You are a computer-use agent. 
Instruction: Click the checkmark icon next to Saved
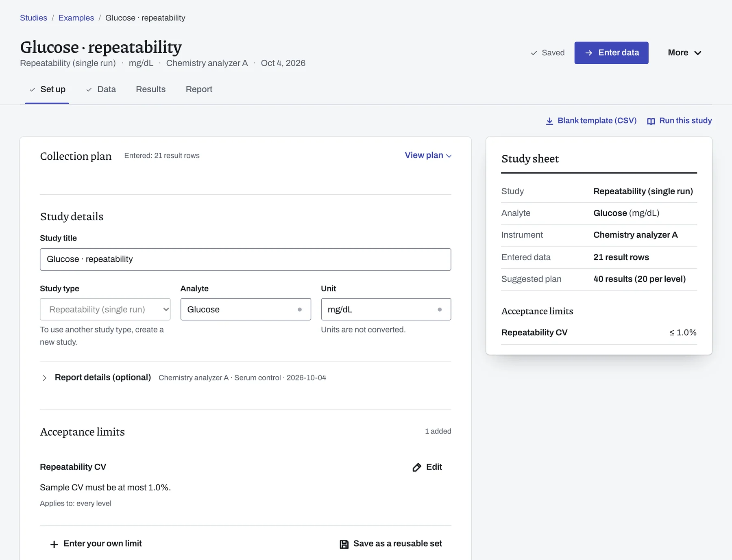click(x=534, y=53)
